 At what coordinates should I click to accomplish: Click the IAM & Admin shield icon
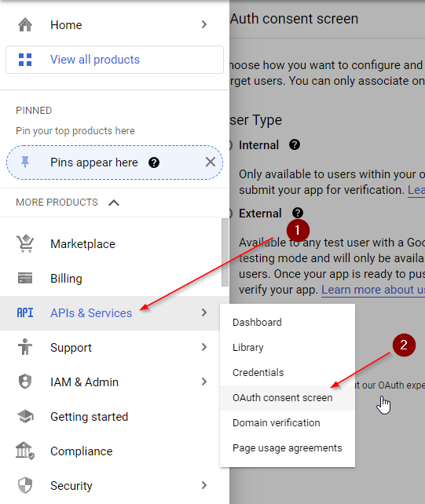click(25, 382)
